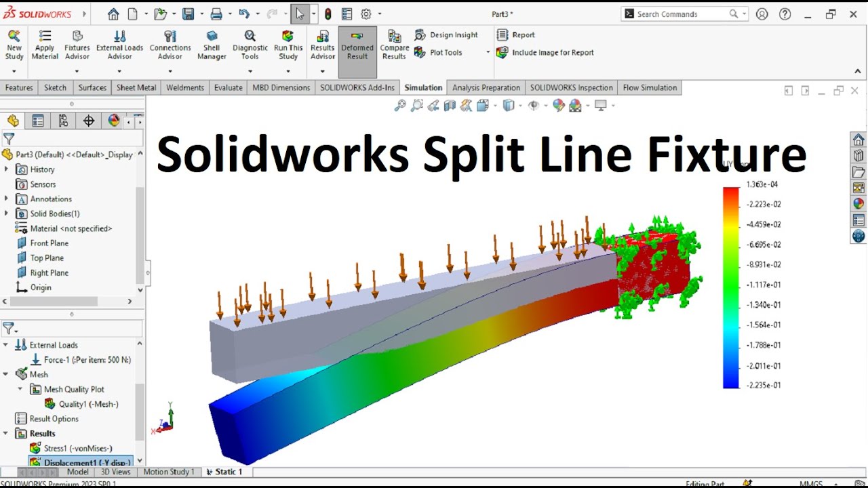
Task: Open the Analysis Preparation tab
Action: point(486,87)
